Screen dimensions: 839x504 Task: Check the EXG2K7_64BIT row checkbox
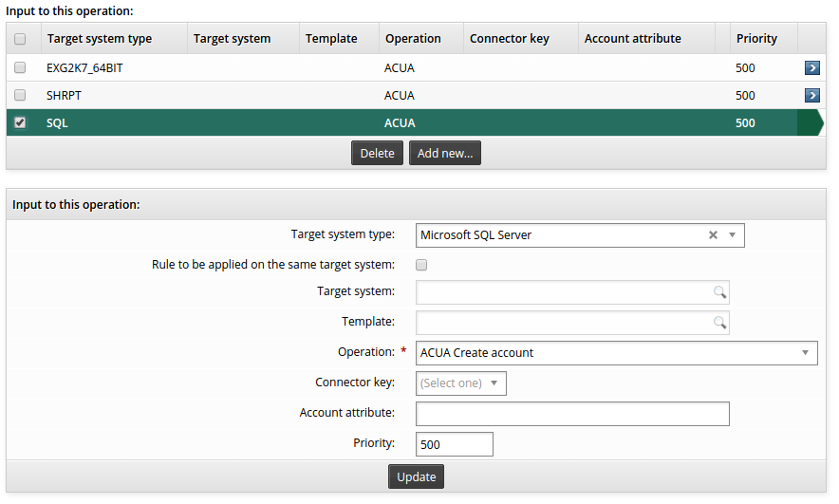coord(21,68)
